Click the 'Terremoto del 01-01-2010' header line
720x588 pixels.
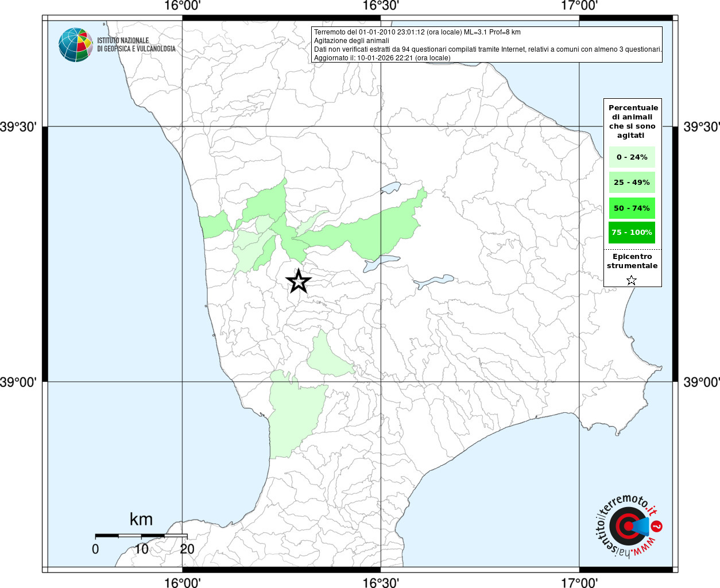417,32
